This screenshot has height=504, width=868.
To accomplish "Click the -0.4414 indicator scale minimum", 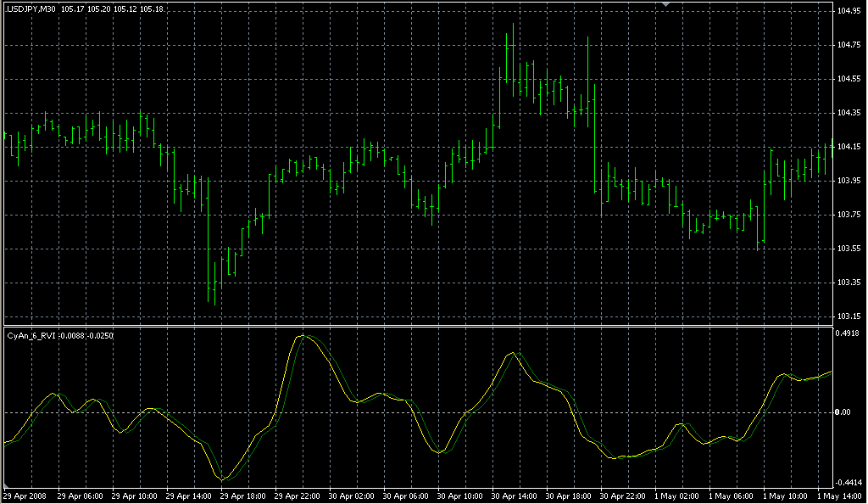I will click(849, 481).
